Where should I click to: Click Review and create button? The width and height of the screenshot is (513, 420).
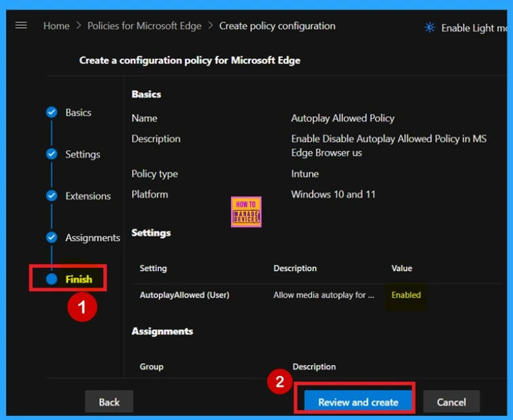click(358, 402)
